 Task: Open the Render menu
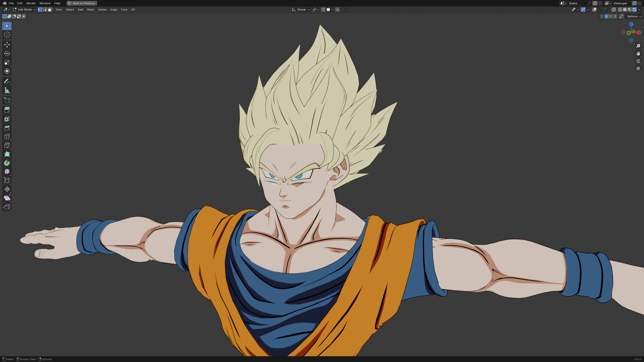pyautogui.click(x=31, y=3)
